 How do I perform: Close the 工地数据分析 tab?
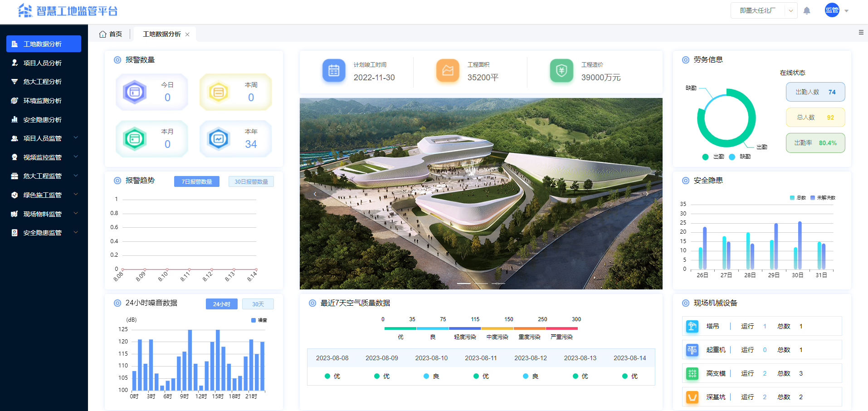(188, 34)
